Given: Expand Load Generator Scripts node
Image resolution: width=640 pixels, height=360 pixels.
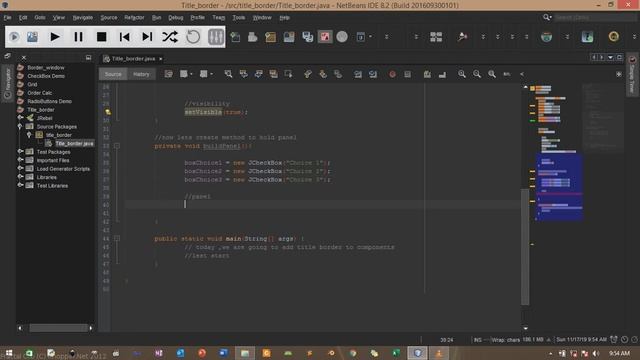Looking at the screenshot, I should pyautogui.click(x=20, y=168).
